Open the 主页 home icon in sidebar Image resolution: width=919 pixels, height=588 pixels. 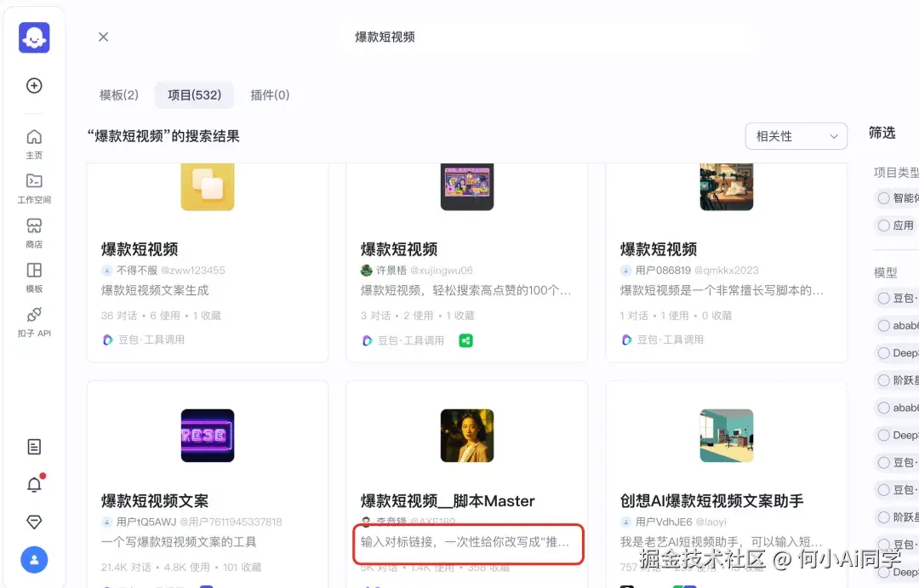(x=34, y=144)
